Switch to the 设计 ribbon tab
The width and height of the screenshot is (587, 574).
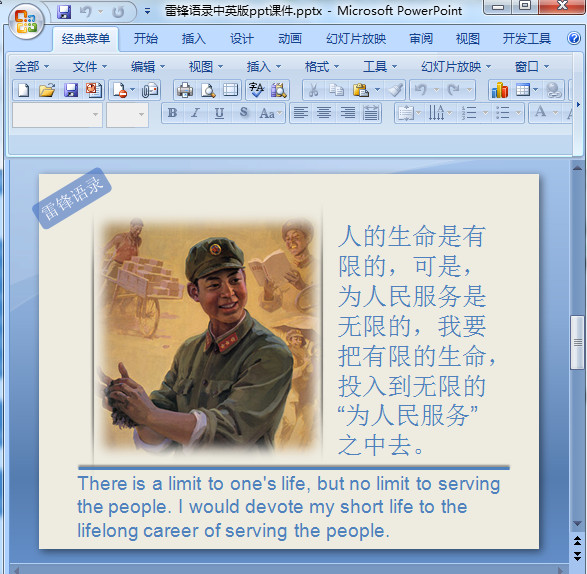[x=241, y=39]
